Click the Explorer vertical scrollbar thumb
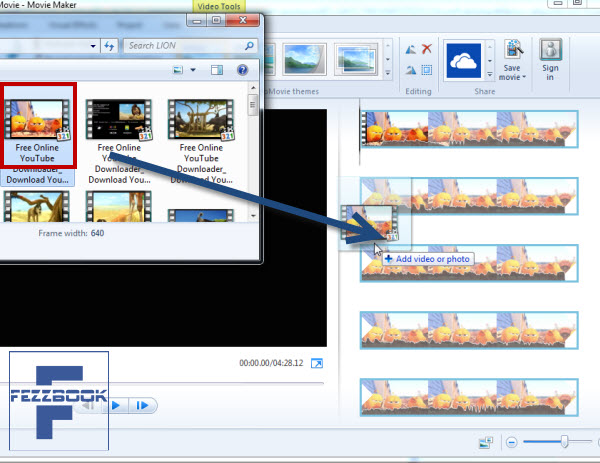Screen dimensions: 600x463 click(x=253, y=106)
